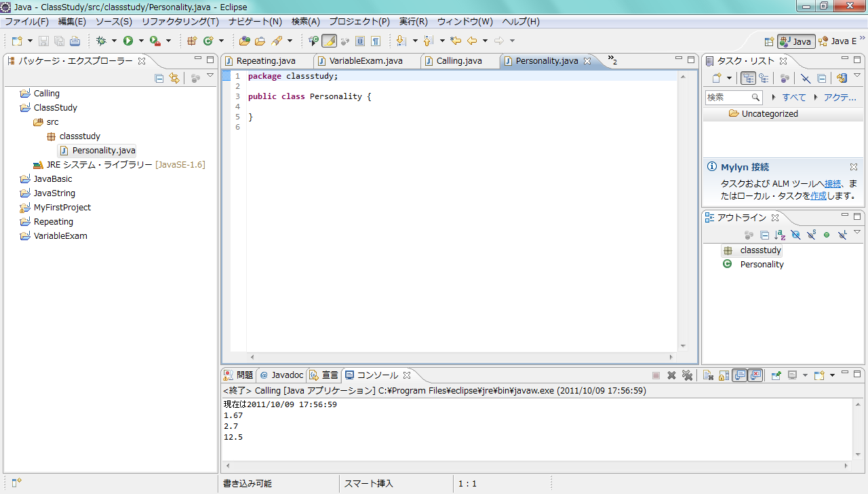The height and width of the screenshot is (494, 868).
Task: Click the New Java Package icon
Action: pos(192,41)
